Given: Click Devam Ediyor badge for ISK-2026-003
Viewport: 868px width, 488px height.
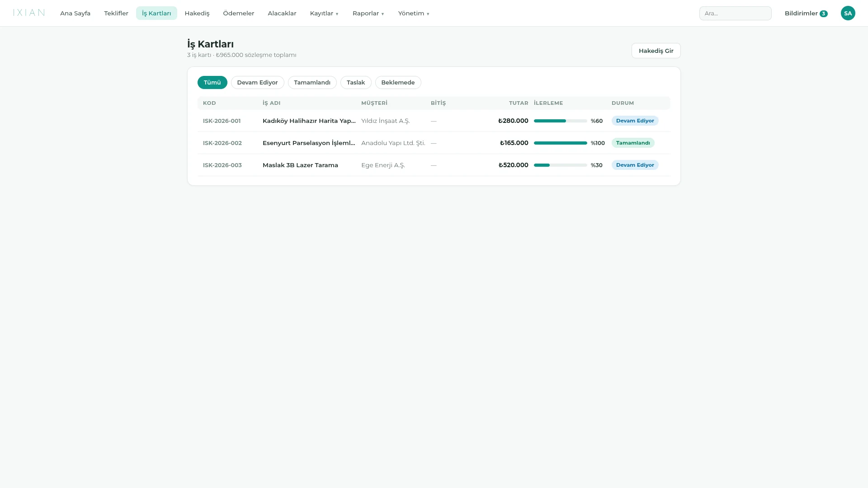Looking at the screenshot, I should [x=635, y=165].
